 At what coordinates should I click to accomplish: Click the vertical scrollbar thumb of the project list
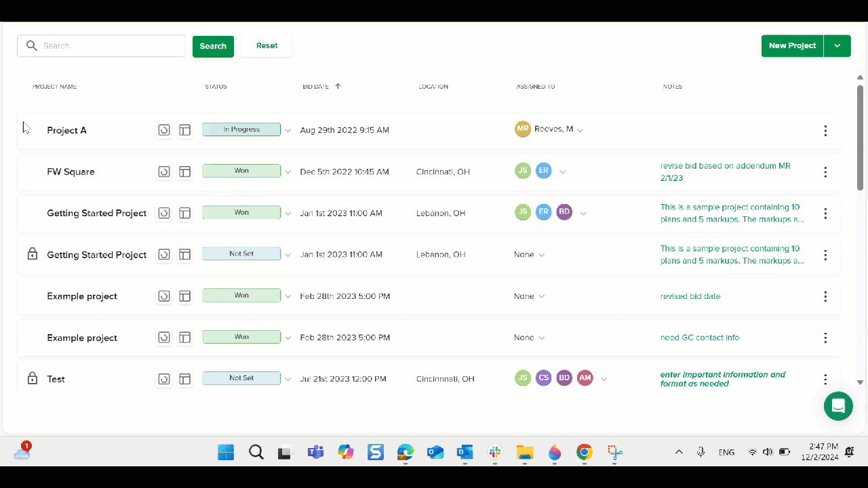[x=861, y=138]
